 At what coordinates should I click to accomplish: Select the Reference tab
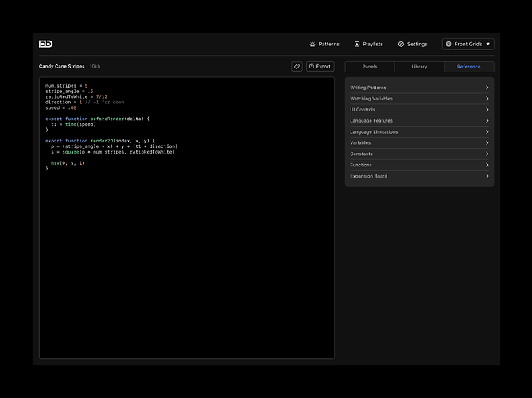tap(469, 67)
